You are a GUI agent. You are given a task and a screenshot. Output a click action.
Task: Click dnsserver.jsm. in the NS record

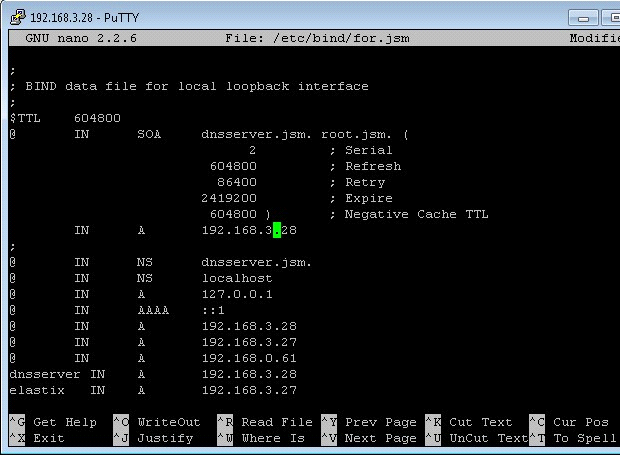tap(256, 262)
